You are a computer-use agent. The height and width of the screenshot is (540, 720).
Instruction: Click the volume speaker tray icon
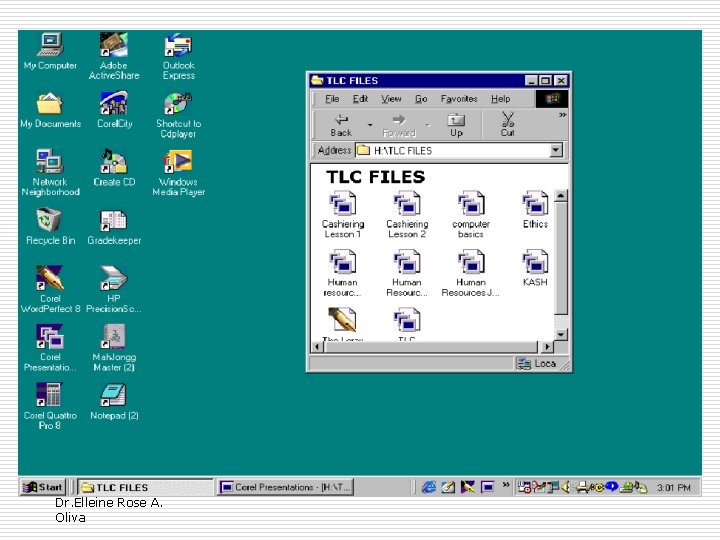566,487
